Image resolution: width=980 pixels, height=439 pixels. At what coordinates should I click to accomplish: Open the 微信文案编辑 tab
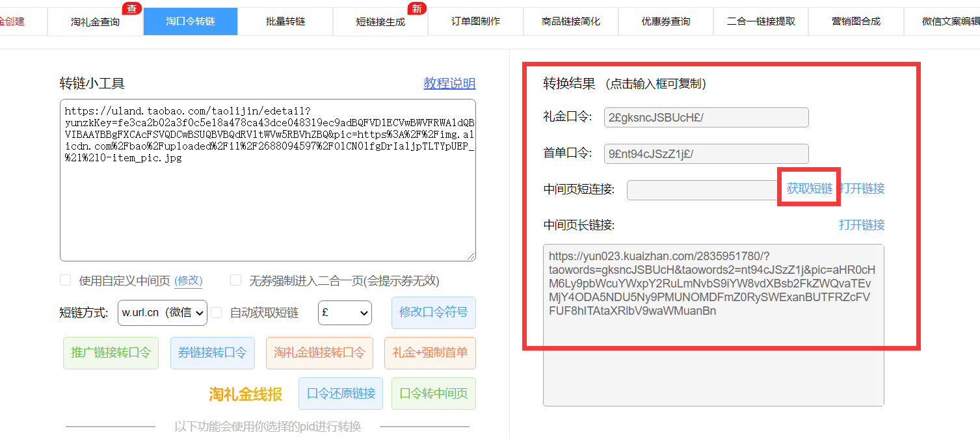(x=942, y=21)
